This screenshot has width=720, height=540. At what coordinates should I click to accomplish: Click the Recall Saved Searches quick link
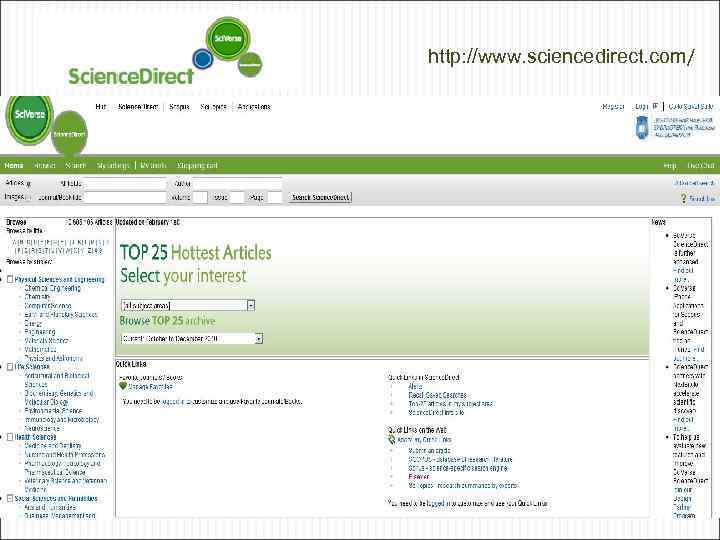[437, 395]
